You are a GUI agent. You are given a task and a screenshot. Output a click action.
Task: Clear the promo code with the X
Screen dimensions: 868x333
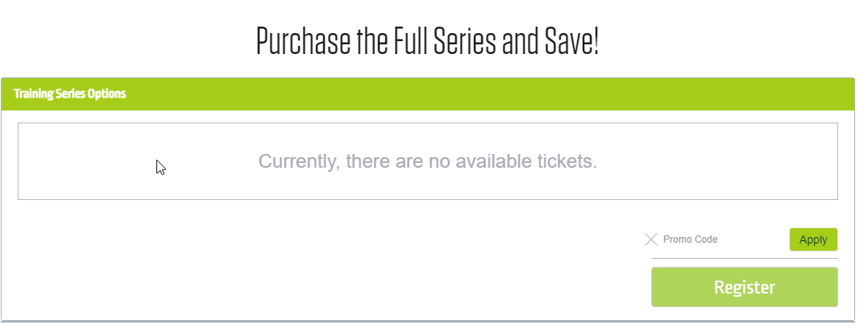tap(651, 239)
